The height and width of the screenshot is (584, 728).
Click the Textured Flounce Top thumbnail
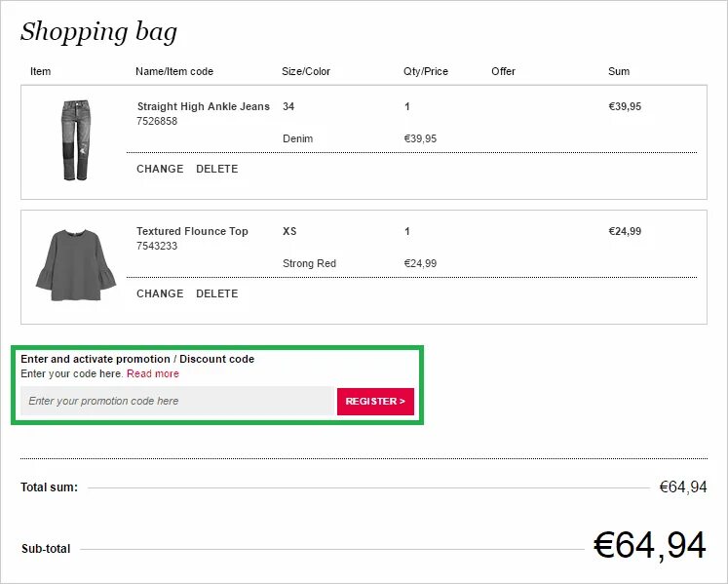pos(76,263)
